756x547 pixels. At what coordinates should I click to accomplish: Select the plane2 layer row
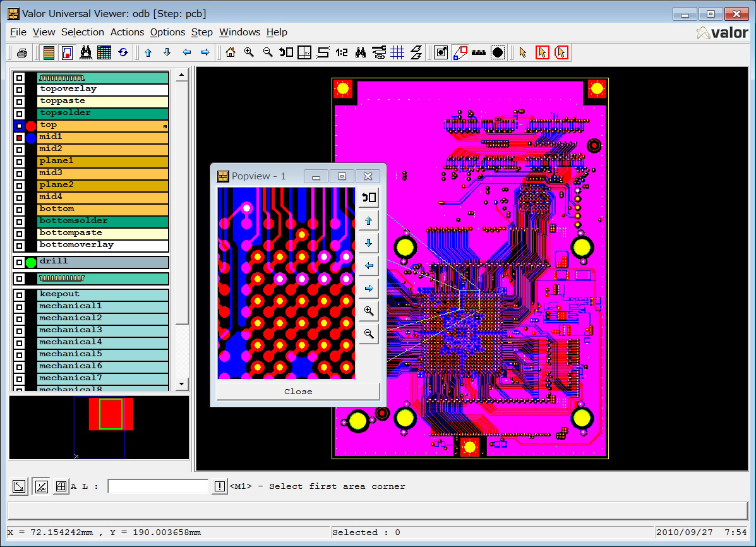[103, 186]
